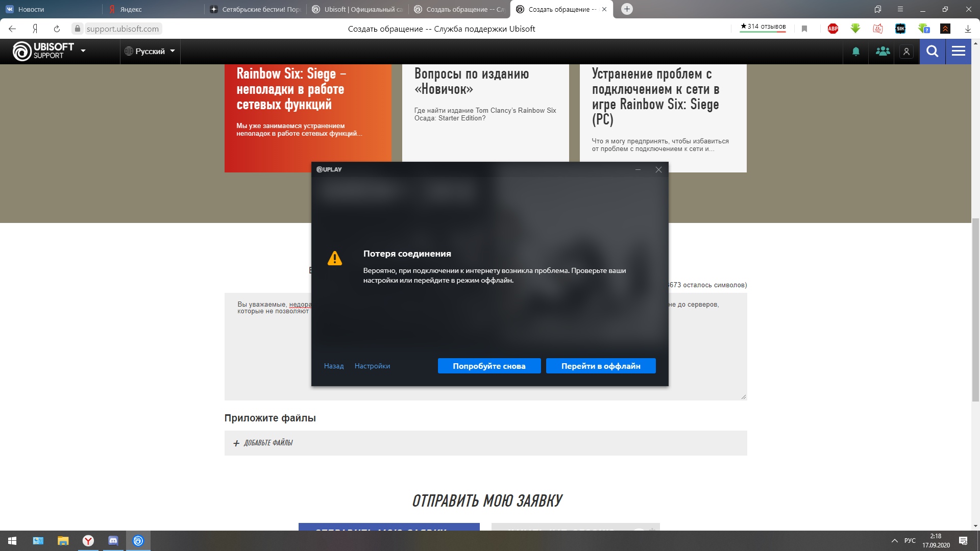Image resolution: width=980 pixels, height=551 pixels.
Task: Open the user account icon
Action: 906,52
